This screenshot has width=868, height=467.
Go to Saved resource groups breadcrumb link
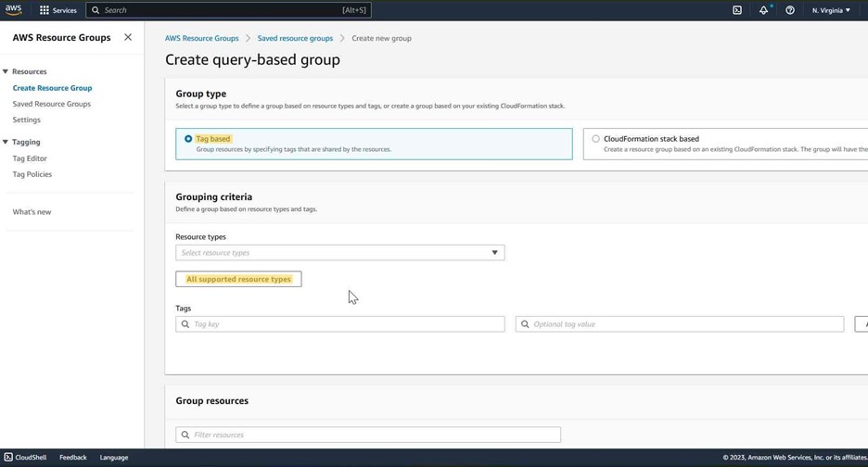tap(295, 38)
